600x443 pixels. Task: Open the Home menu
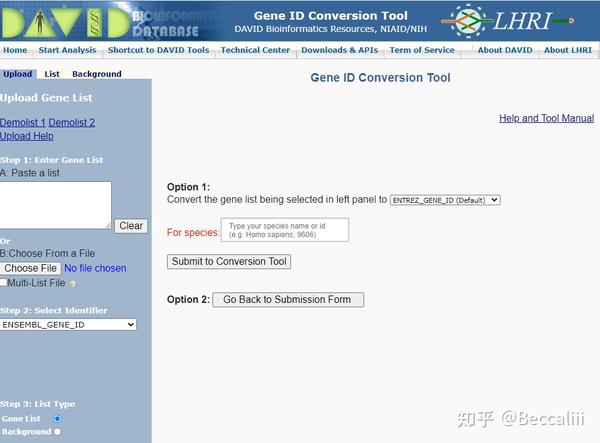click(15, 50)
